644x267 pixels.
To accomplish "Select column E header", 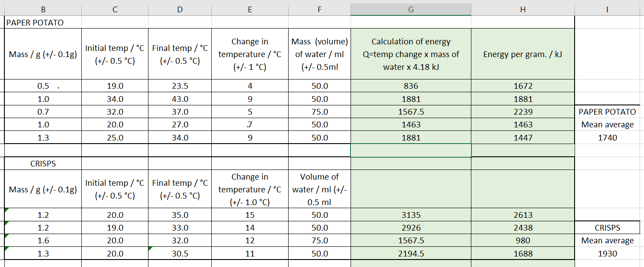I will coord(250,10).
